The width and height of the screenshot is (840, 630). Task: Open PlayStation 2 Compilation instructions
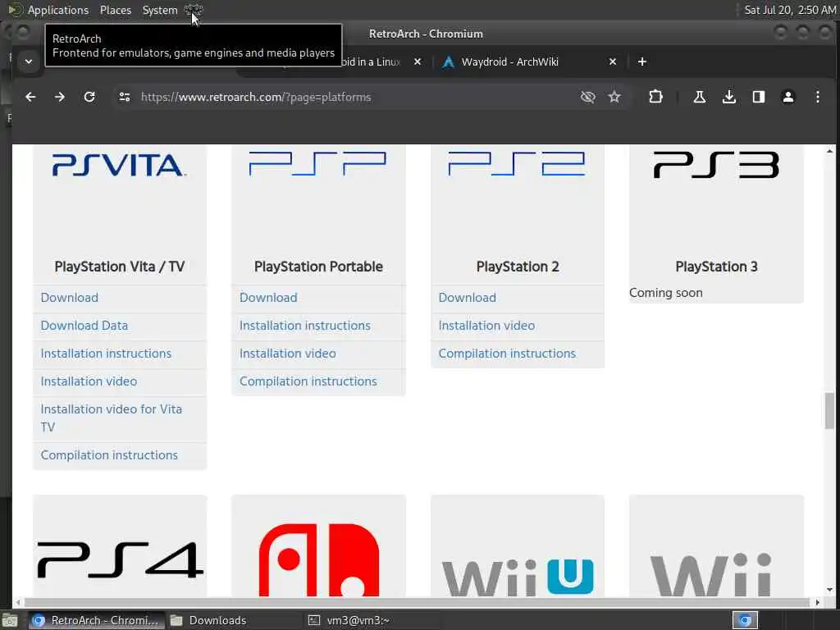(x=507, y=354)
